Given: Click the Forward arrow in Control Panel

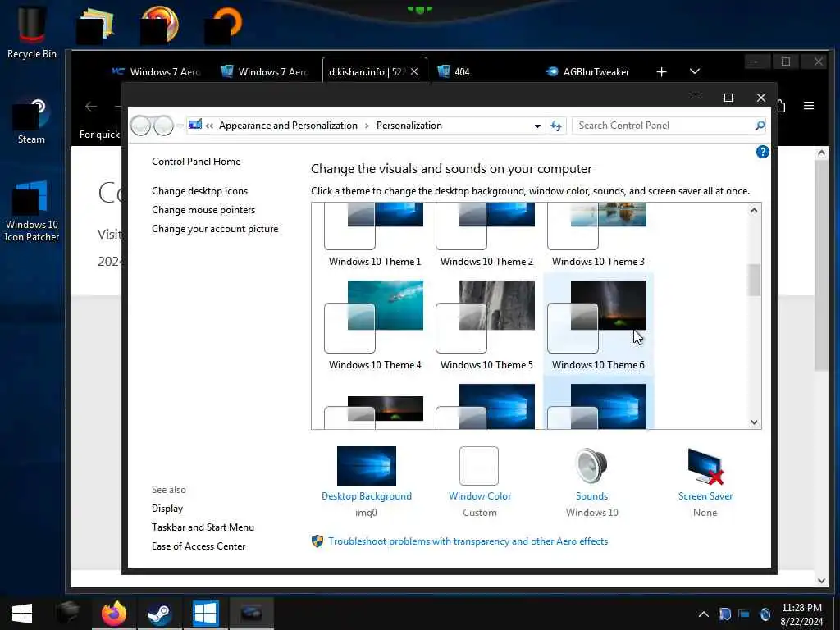Looking at the screenshot, I should coord(163,126).
